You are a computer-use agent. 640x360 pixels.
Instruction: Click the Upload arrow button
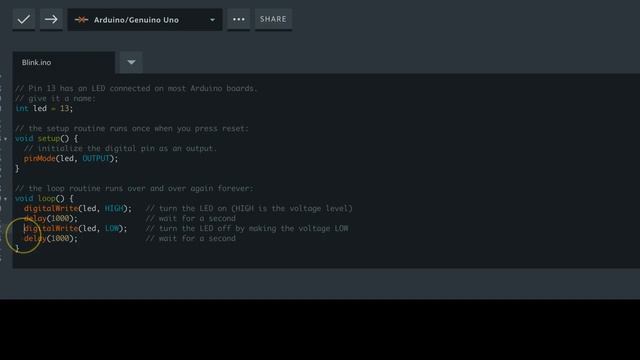coord(51,19)
